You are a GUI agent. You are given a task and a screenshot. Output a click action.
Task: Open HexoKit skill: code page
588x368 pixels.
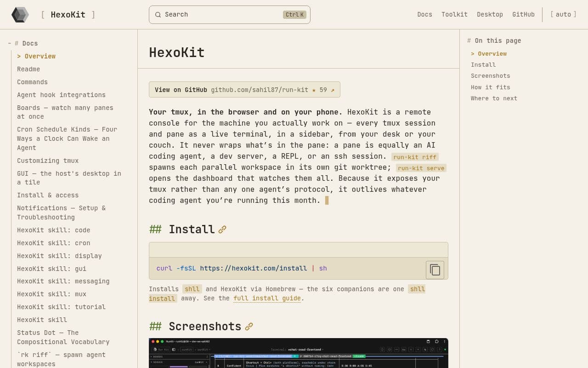tap(53, 230)
